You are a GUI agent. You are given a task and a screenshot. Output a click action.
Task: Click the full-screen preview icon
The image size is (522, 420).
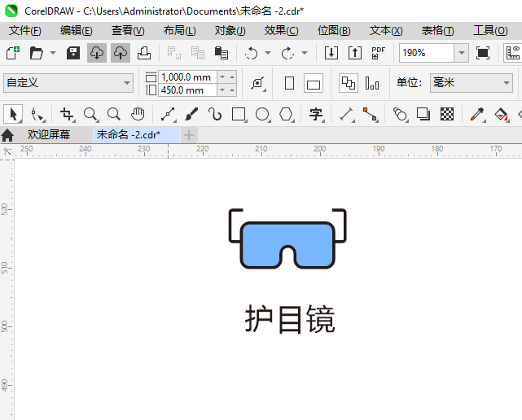(x=483, y=53)
